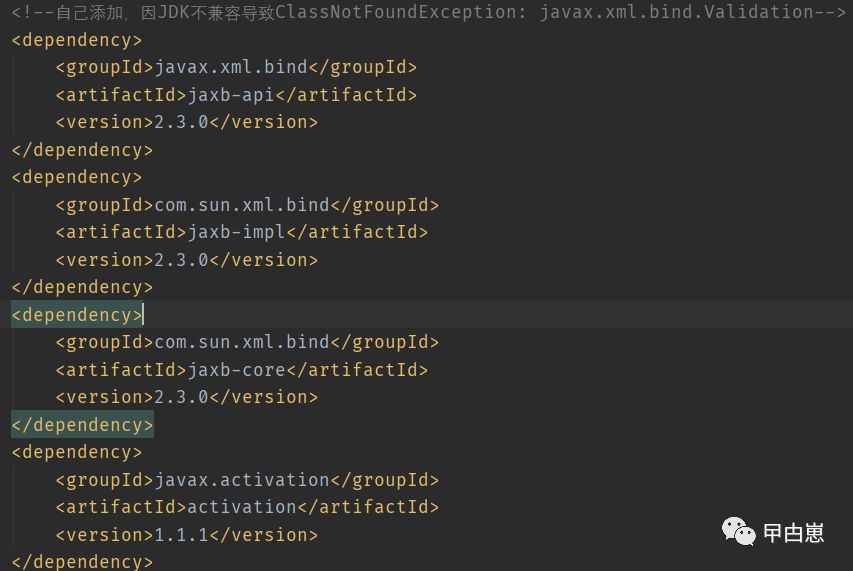
Task: Click the closing dependency tag after activation block
Action: pyautogui.click(x=82, y=562)
